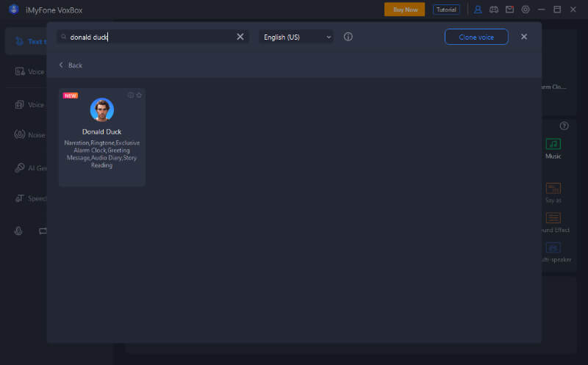The image size is (588, 365).
Task: Minimize the VoxBox window
Action: coord(541,10)
